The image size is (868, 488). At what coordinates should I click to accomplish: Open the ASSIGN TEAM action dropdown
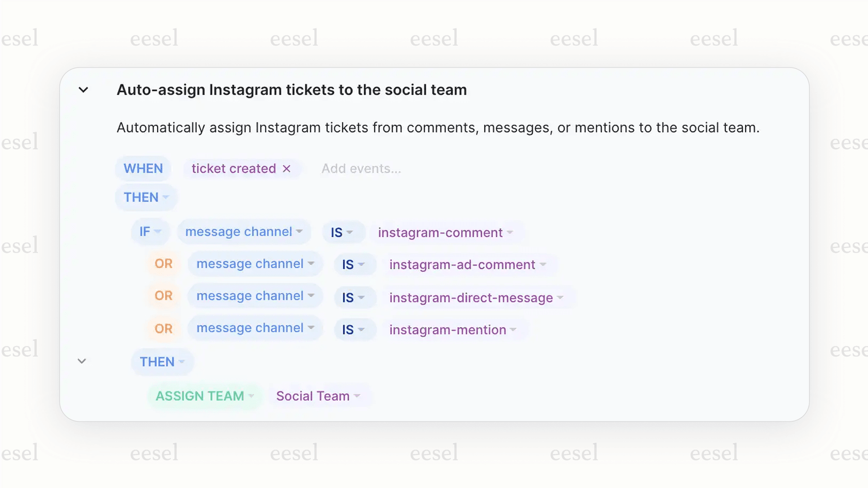[x=204, y=396]
